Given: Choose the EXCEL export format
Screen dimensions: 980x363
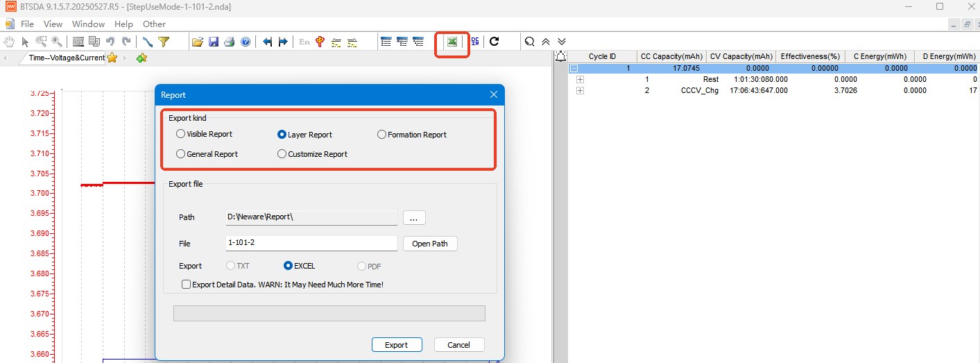Looking at the screenshot, I should 288,266.
